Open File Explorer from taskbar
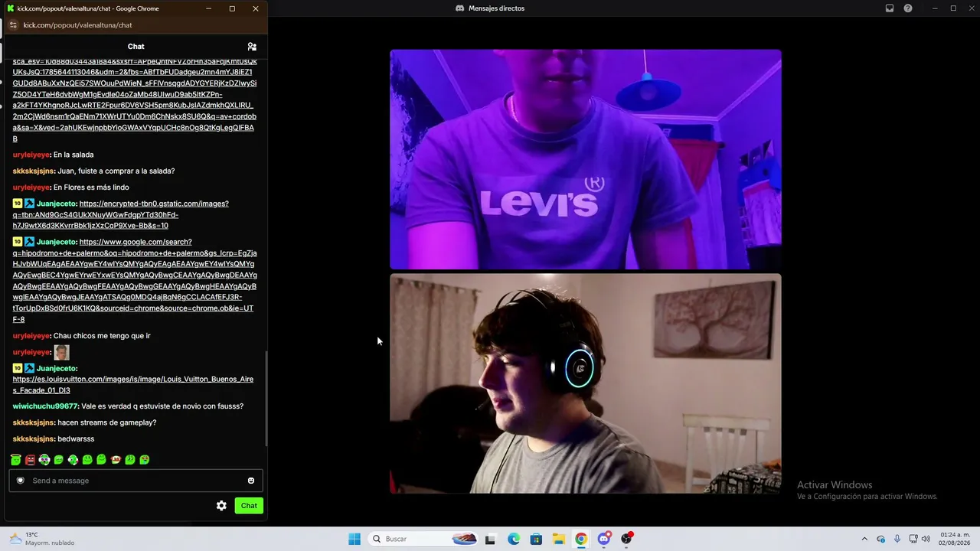 click(x=559, y=539)
